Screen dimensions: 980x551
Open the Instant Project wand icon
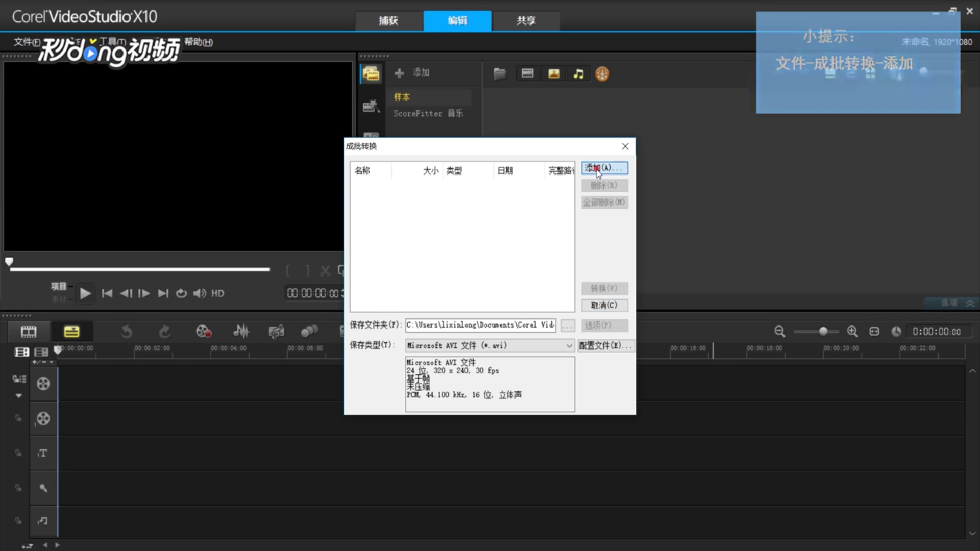pyautogui.click(x=371, y=106)
